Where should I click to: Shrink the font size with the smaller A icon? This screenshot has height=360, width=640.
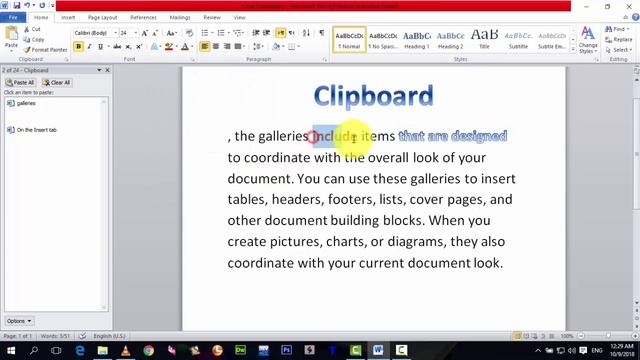155,33
